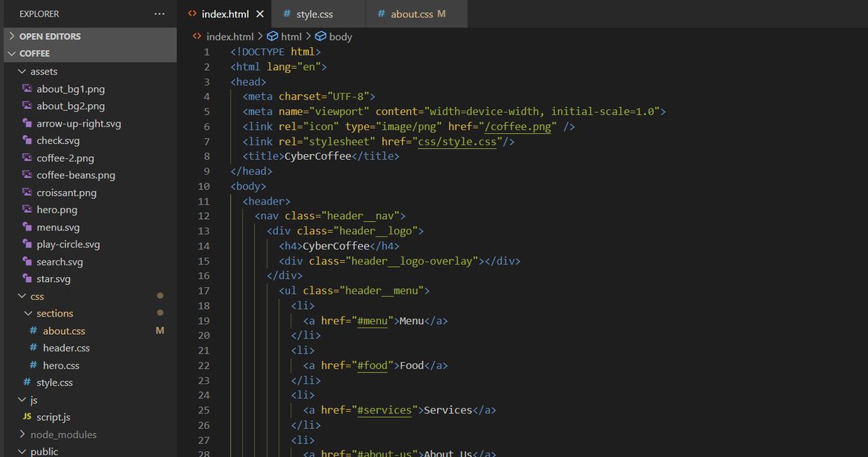
Task: Click the HTML icon on index.html tab
Action: pos(192,14)
